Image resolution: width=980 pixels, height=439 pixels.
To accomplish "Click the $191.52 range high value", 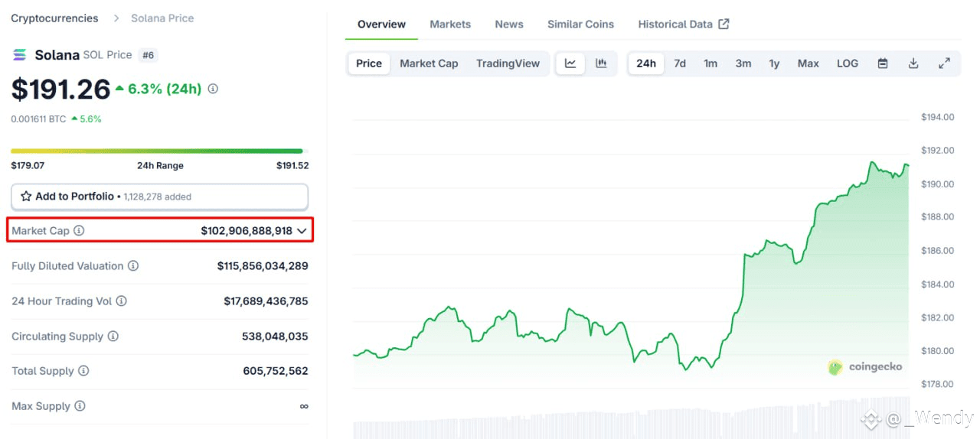I will pos(292,165).
